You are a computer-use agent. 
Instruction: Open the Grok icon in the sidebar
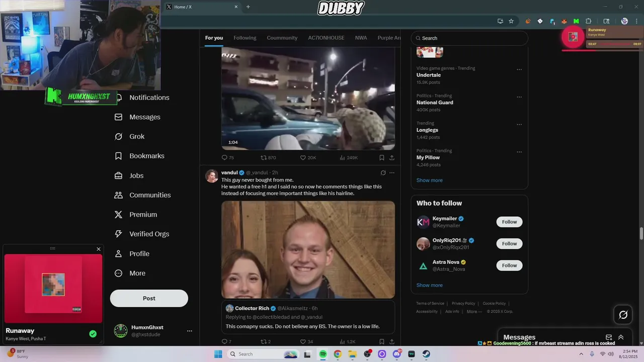pyautogui.click(x=118, y=137)
